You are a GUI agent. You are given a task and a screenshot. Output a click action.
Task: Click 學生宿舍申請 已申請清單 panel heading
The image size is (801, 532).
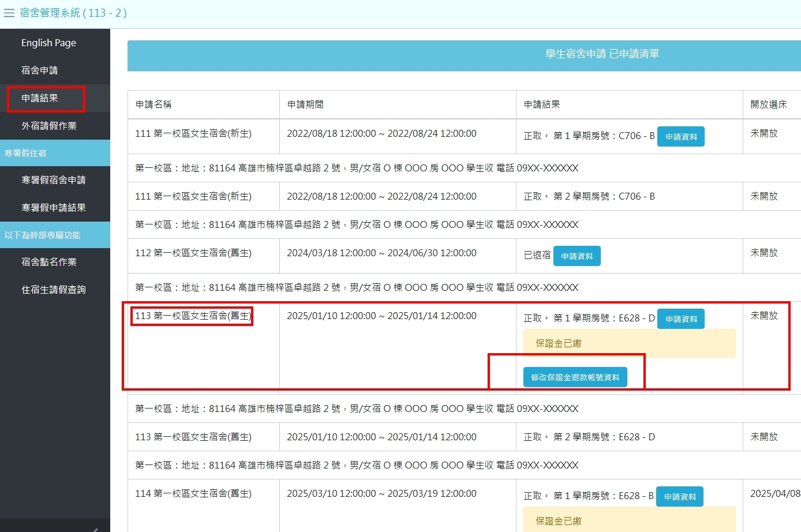coord(602,54)
